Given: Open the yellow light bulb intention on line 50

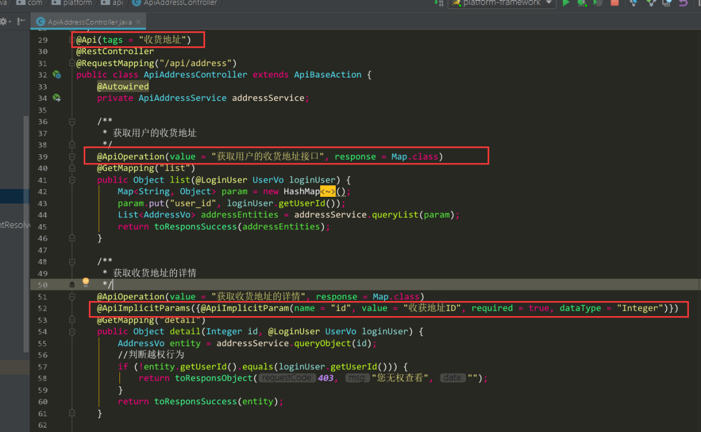Looking at the screenshot, I should coord(85,282).
